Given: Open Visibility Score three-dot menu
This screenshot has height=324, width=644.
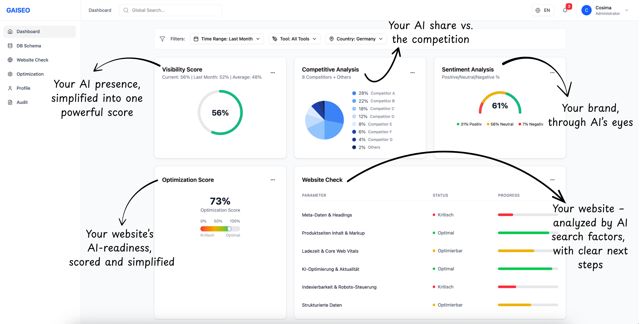Looking at the screenshot, I should click(x=273, y=72).
